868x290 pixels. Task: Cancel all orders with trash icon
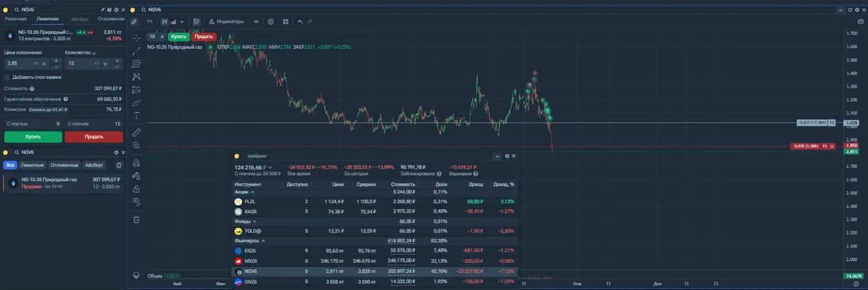[119, 165]
